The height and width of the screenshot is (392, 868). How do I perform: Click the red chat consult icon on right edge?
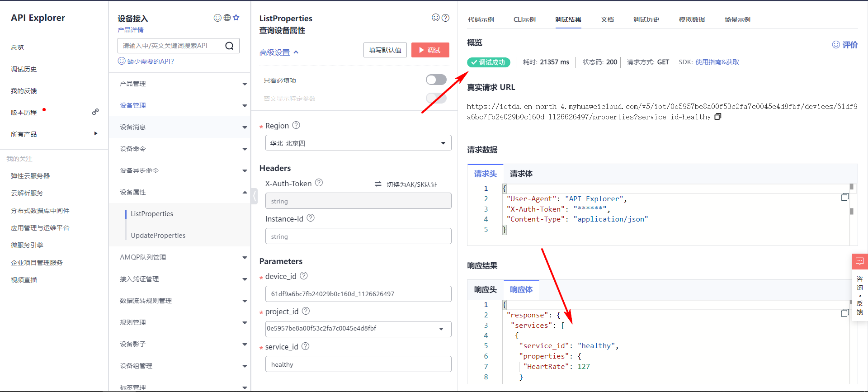[x=860, y=261]
